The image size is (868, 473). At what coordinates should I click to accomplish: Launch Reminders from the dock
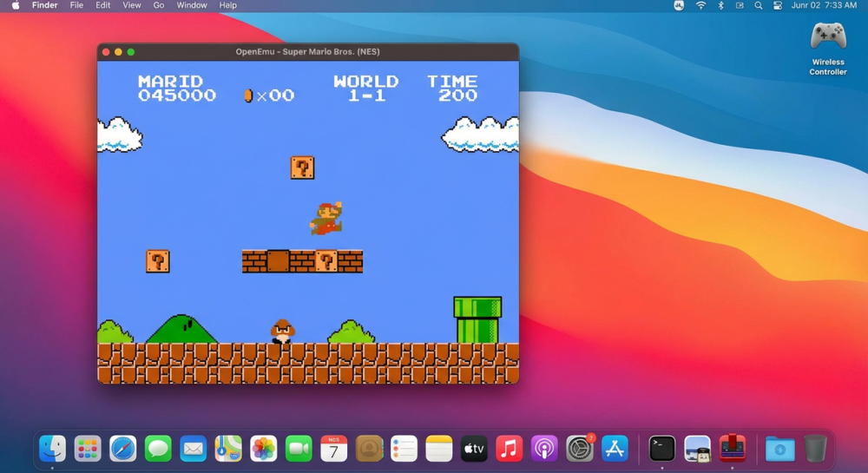[x=404, y=448]
